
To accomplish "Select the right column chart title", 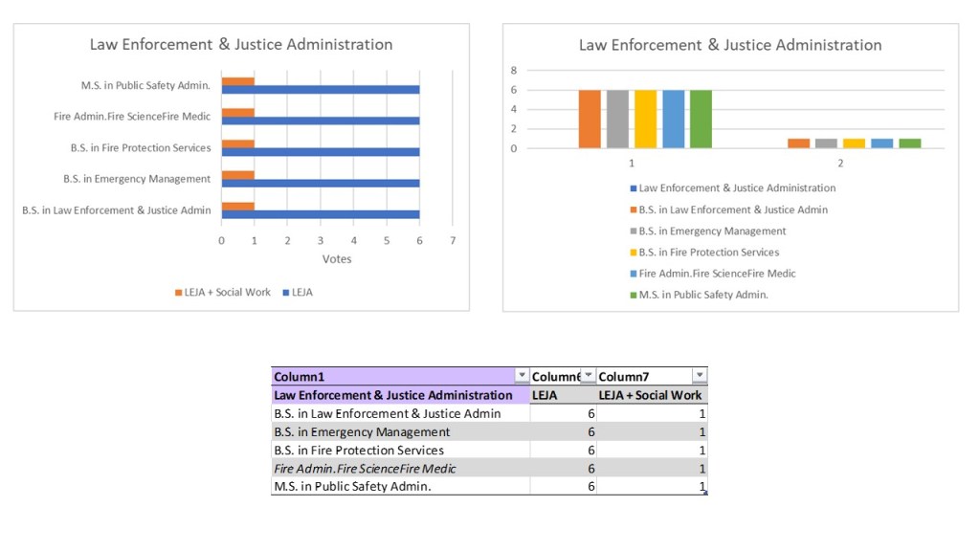I will point(730,45).
